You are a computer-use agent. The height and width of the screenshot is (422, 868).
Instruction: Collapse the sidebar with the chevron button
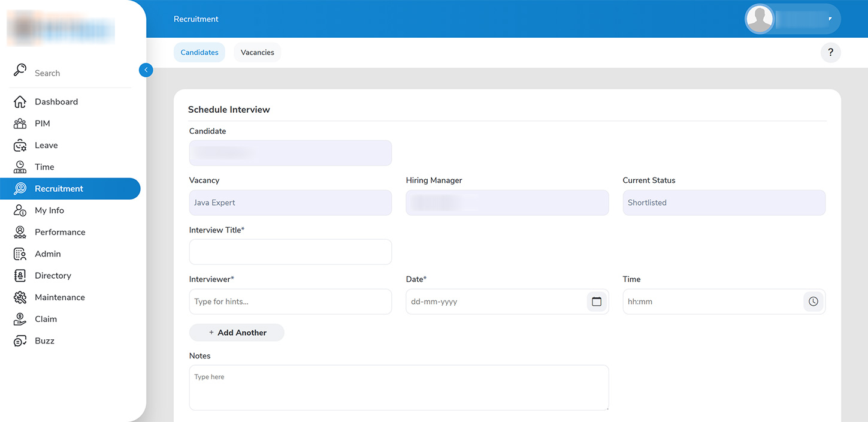(x=146, y=70)
